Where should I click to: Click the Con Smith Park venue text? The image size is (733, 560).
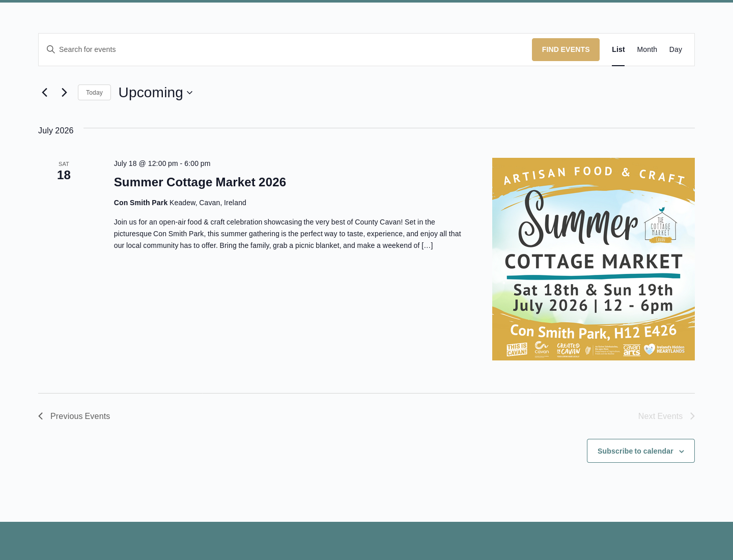(140, 203)
